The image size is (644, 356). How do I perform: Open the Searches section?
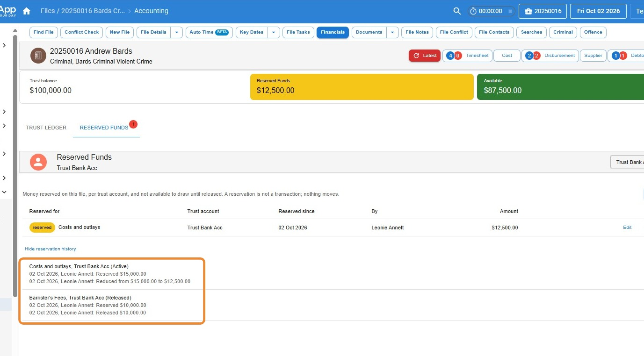tap(532, 32)
